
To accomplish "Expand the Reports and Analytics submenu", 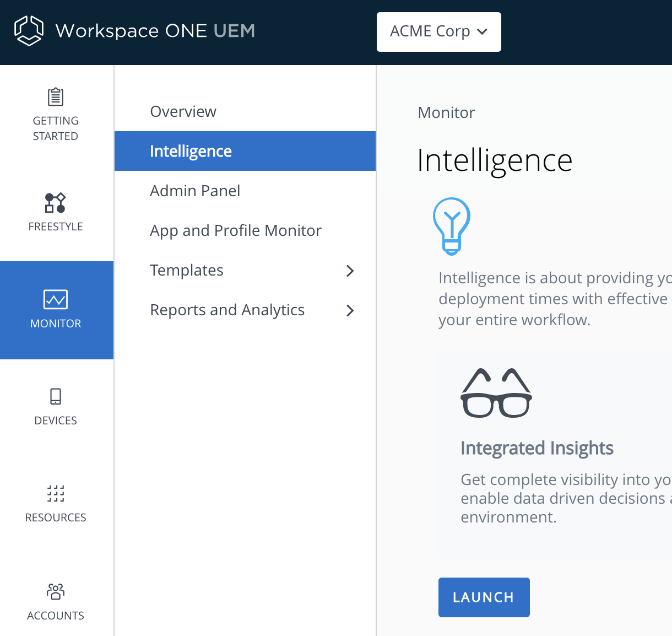I will coord(350,310).
